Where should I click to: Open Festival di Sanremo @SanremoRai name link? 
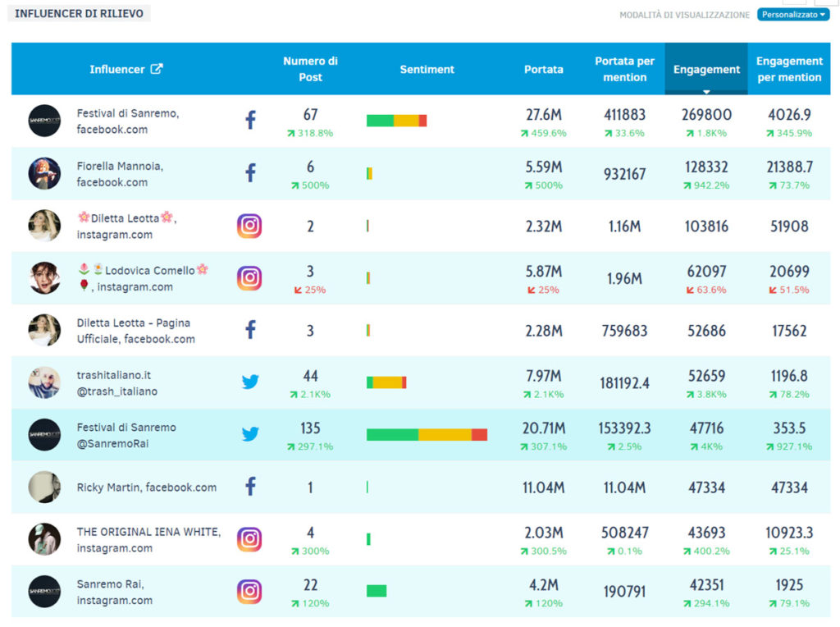[x=126, y=435]
